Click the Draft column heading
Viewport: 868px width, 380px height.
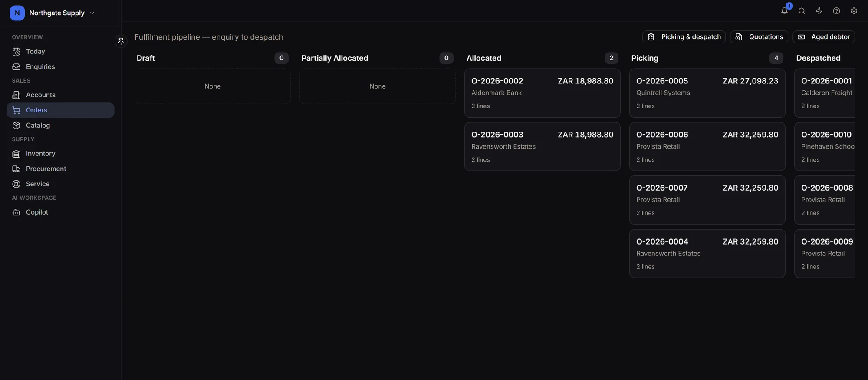coord(146,58)
